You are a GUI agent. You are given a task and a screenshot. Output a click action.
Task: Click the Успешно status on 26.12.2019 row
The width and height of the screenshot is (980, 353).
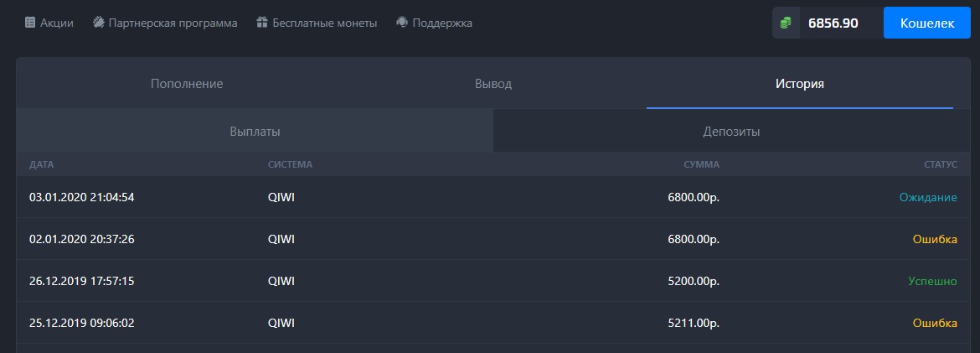932,282
